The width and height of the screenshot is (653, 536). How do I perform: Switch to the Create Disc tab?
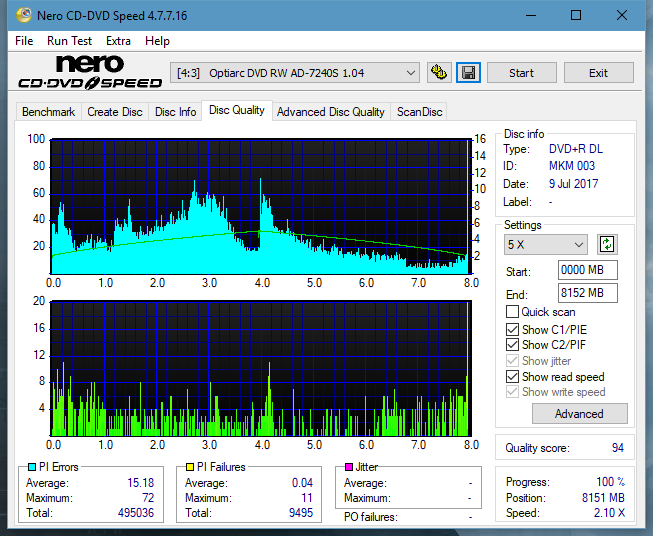coord(115,112)
